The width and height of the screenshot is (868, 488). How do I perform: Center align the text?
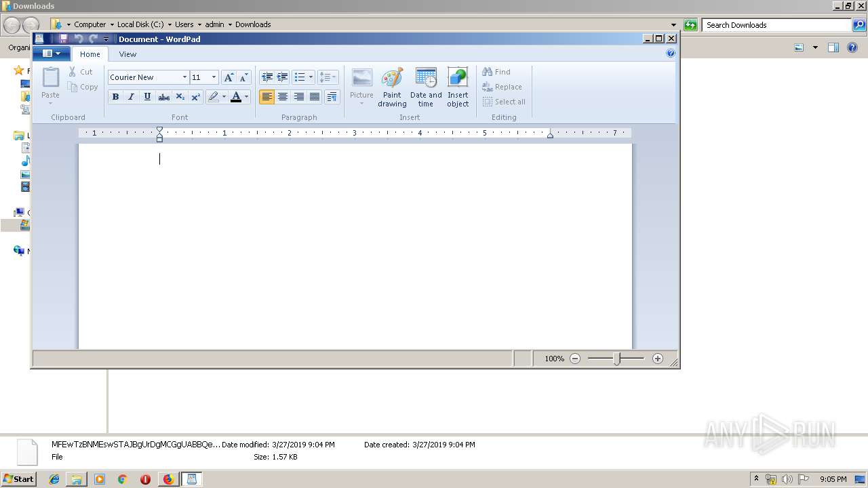pos(283,97)
